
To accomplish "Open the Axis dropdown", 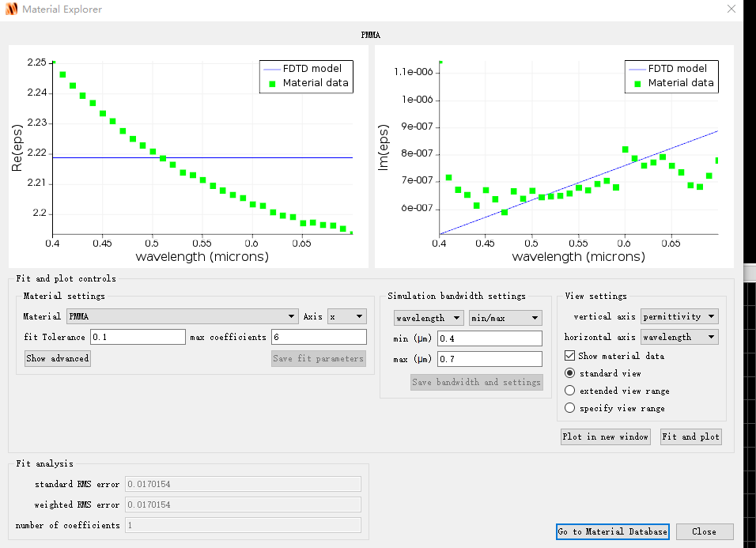I will click(x=346, y=316).
